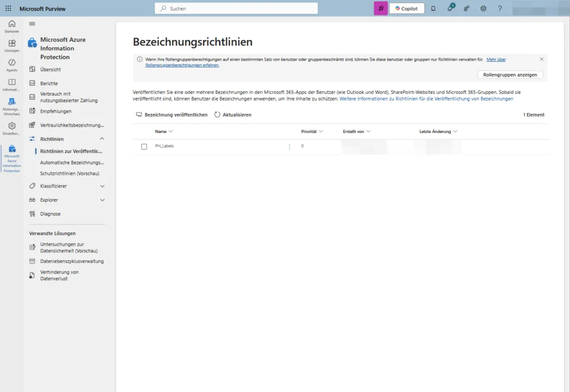Toggle the hamburger navigation menu
This screenshot has width=570, height=392.
(x=32, y=23)
